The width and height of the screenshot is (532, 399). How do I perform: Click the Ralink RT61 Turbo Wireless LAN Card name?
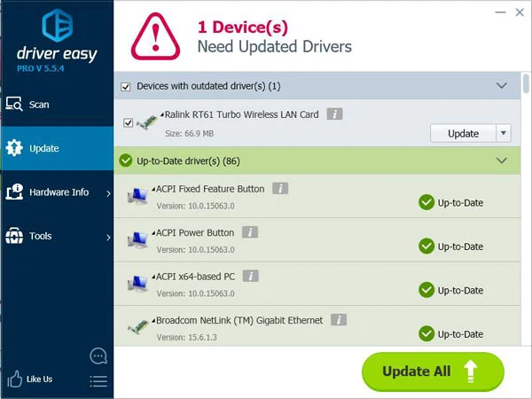pos(241,114)
